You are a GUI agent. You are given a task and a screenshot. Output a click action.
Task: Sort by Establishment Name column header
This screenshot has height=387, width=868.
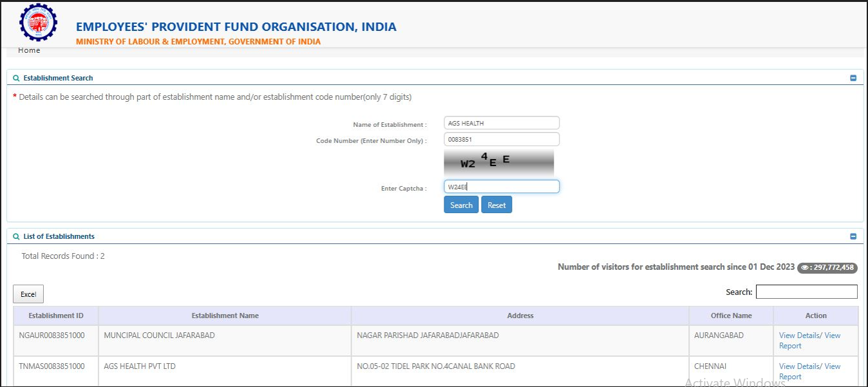(x=225, y=316)
